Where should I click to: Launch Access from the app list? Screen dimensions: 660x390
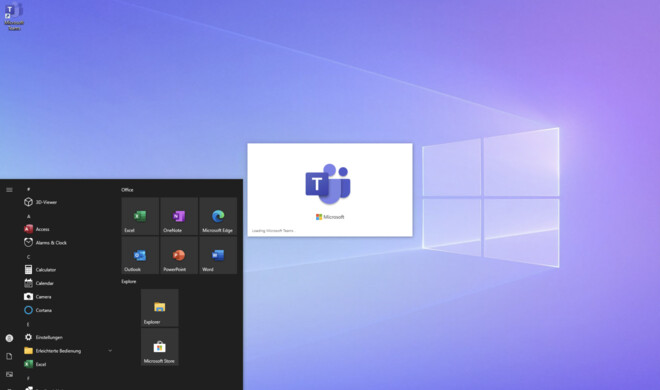(37, 229)
